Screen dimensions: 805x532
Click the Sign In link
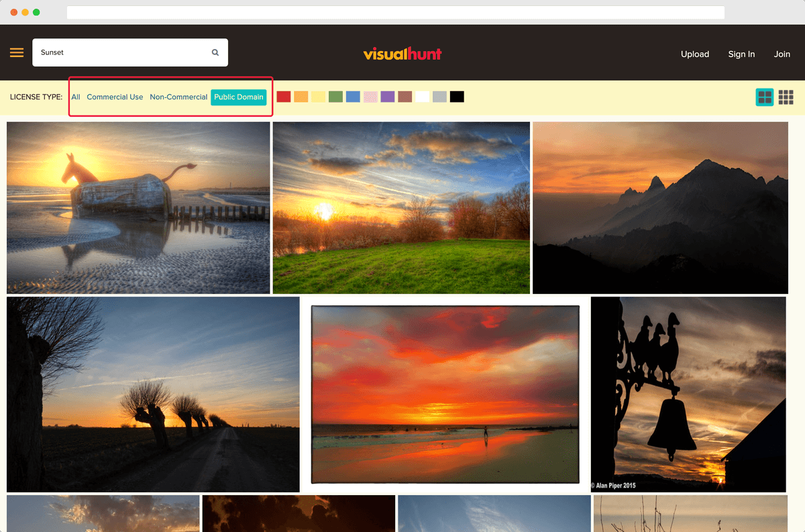tap(741, 54)
